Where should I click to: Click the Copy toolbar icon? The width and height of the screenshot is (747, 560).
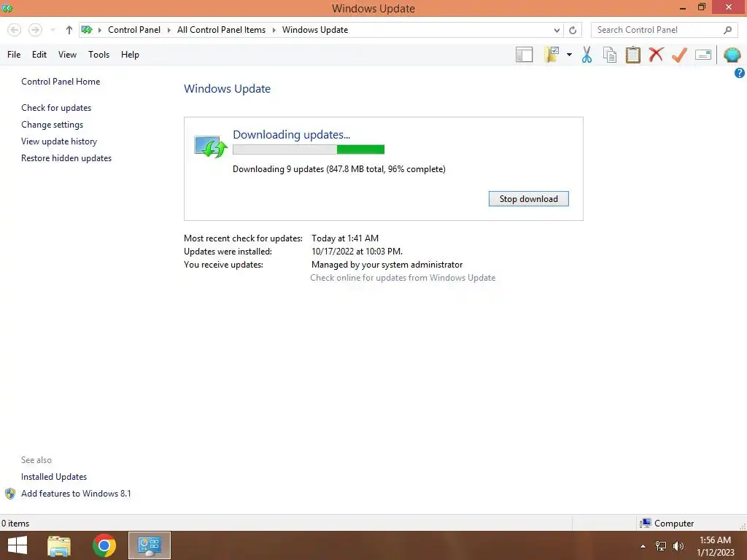click(x=610, y=55)
